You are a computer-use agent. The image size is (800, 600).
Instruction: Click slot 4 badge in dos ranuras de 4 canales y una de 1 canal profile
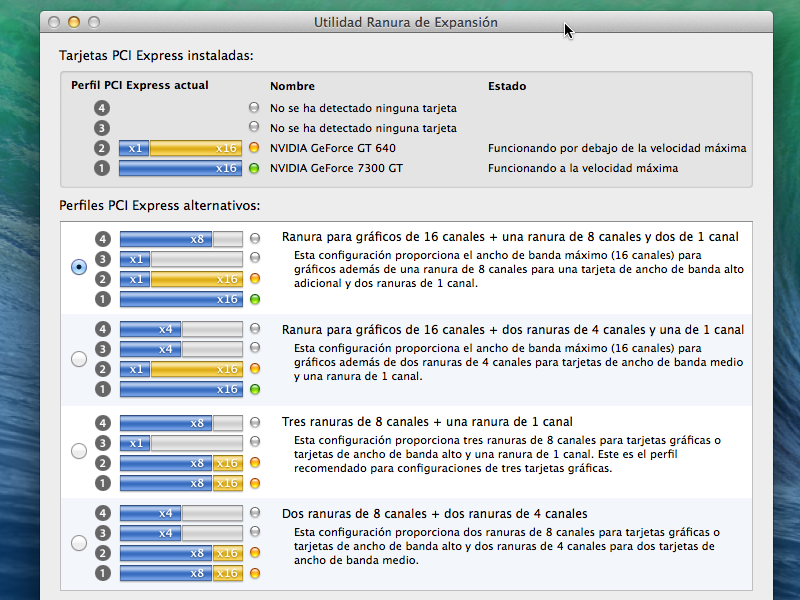pos(103,329)
